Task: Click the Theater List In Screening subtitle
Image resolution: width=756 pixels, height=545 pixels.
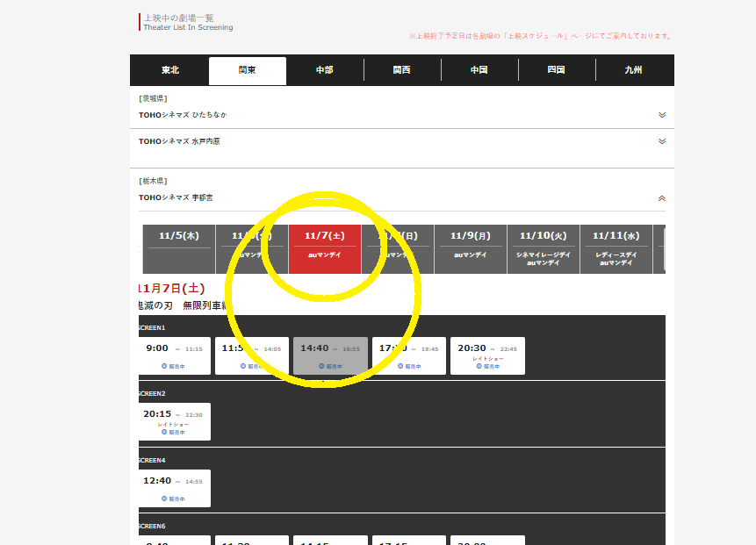Action: pyautogui.click(x=188, y=27)
